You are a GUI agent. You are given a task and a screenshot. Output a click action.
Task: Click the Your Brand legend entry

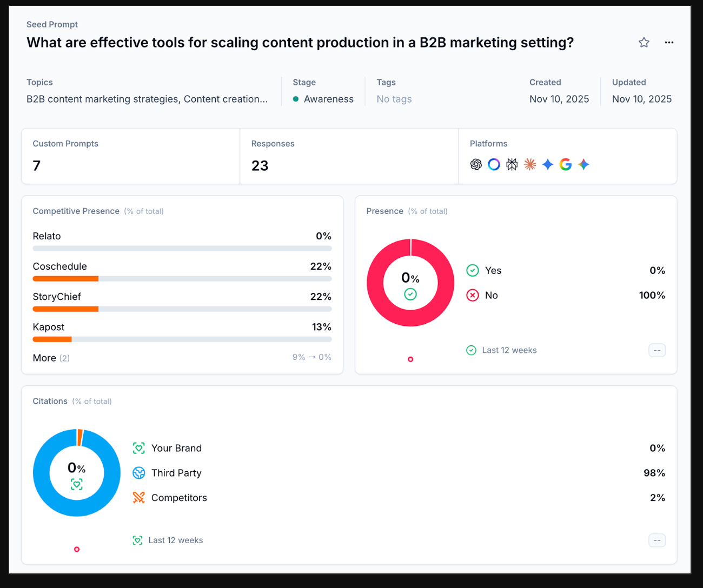tap(177, 448)
